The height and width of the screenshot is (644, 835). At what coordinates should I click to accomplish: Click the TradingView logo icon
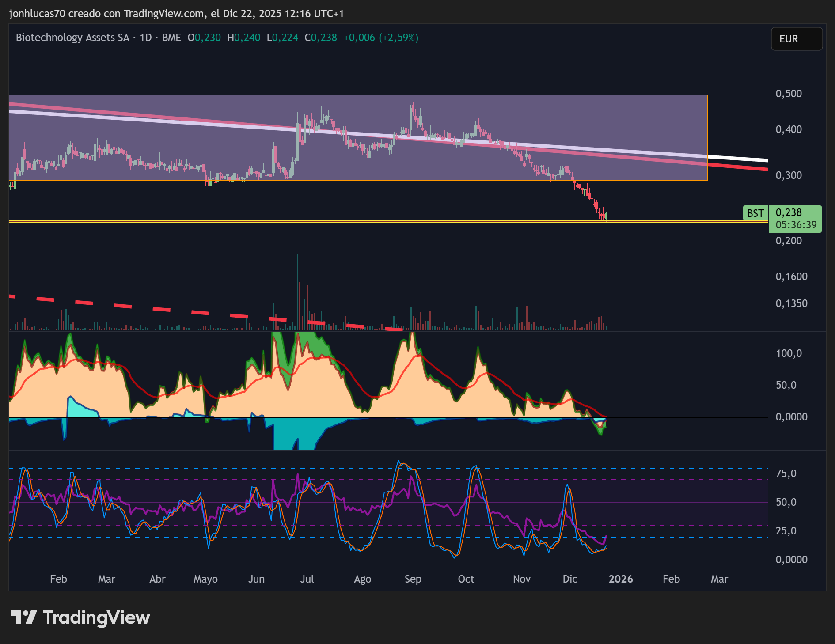pos(23,617)
